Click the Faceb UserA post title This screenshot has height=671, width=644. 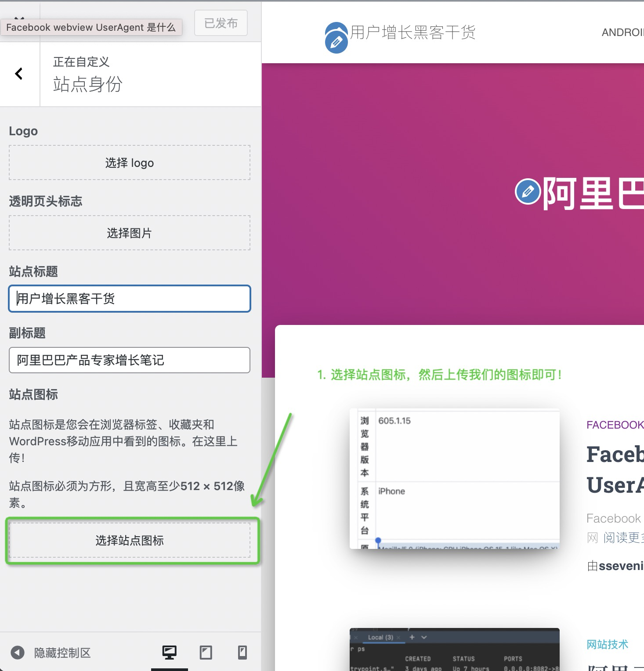click(615, 469)
